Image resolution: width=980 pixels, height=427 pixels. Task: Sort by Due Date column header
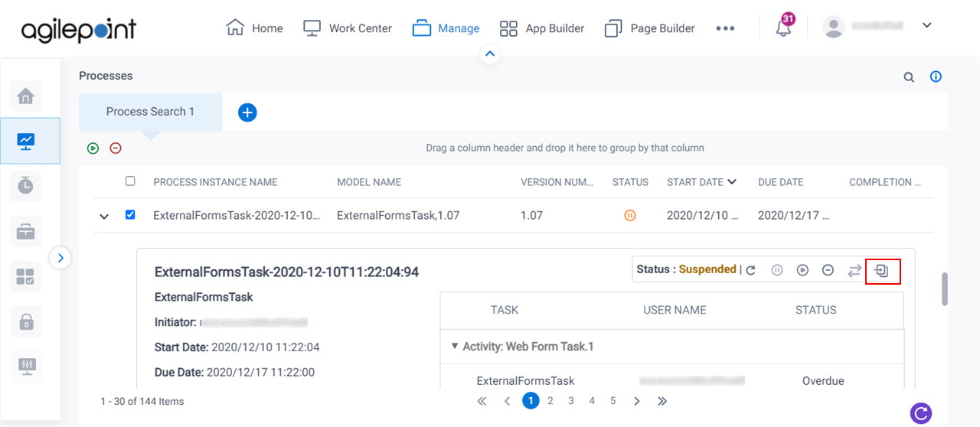pos(780,182)
